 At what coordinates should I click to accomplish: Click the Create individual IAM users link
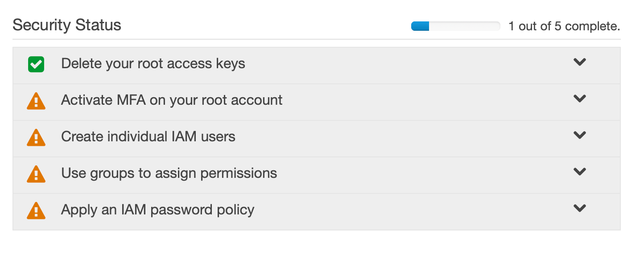148,137
